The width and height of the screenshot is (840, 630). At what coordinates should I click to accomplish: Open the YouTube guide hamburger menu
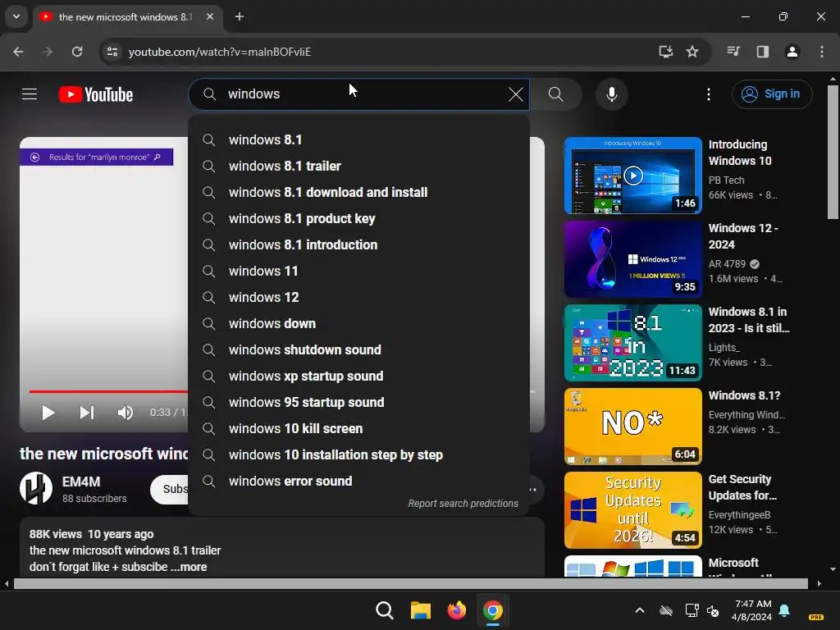[x=30, y=94]
